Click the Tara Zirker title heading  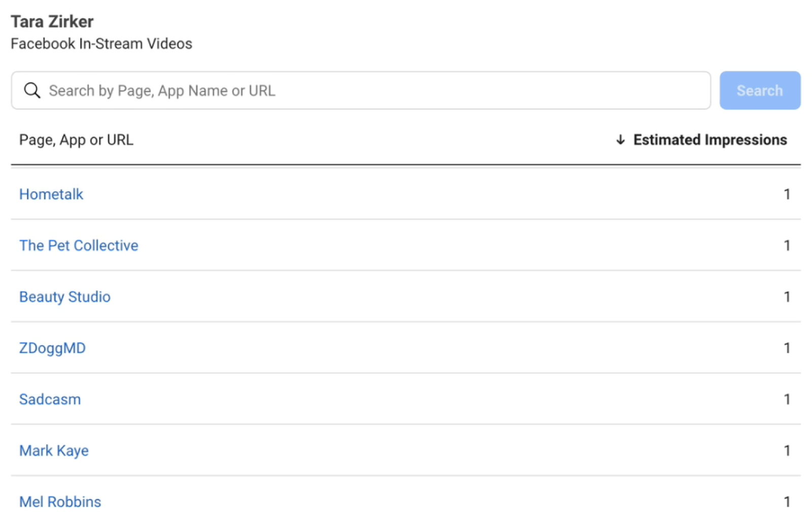[52, 22]
